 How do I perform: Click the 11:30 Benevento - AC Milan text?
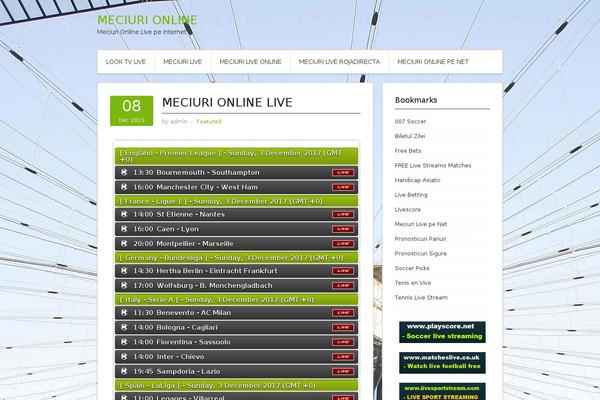point(182,313)
